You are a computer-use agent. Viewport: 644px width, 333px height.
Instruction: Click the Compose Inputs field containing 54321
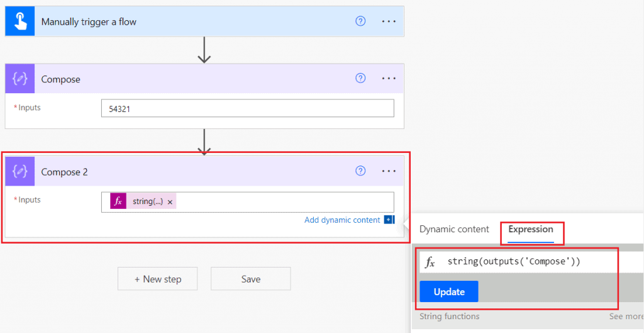click(x=248, y=108)
